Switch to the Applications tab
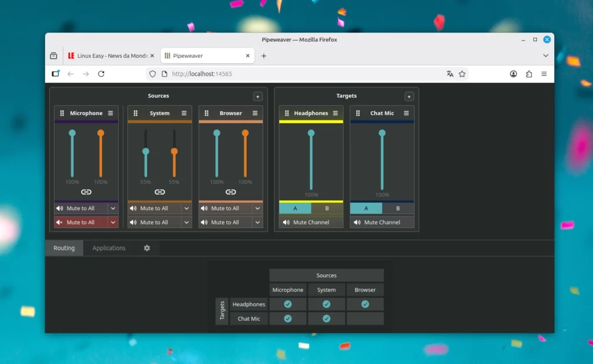 coord(109,248)
